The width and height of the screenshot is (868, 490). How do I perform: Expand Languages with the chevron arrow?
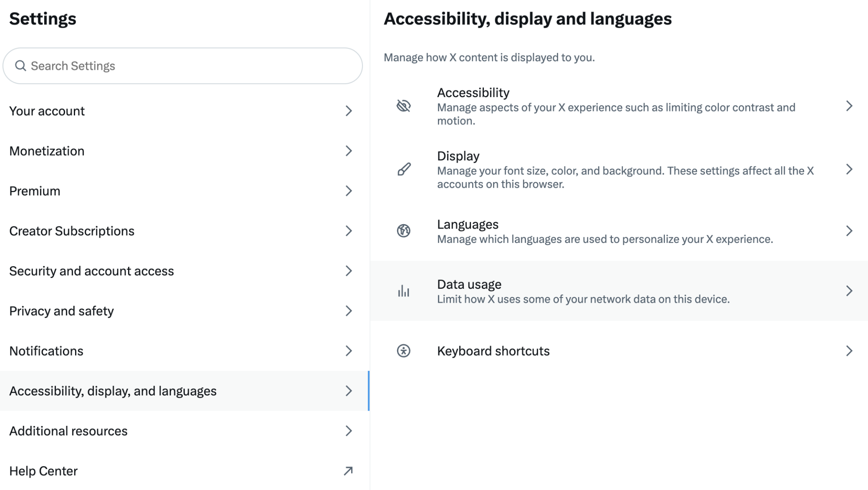849,231
